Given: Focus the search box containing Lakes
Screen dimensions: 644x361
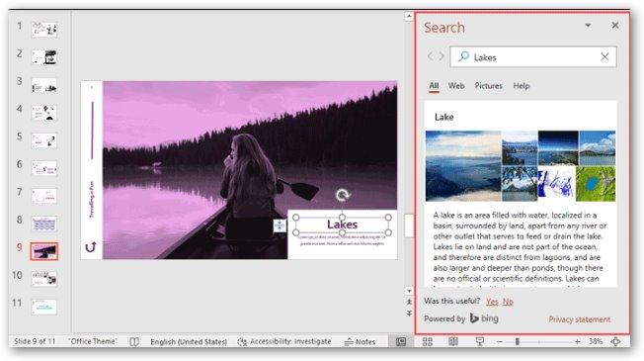Looking at the screenshot, I should point(533,56).
